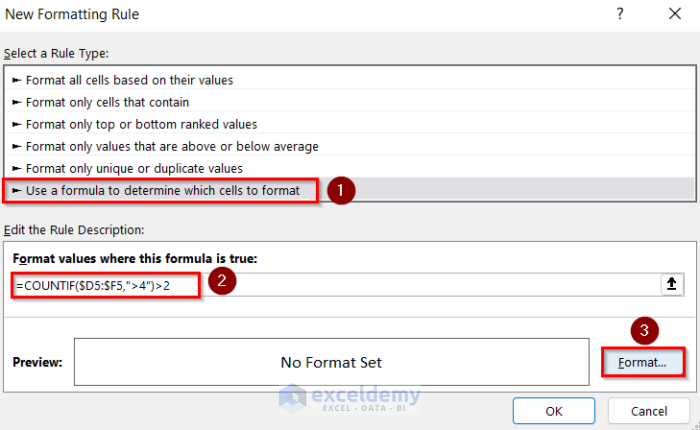Click the 'Select a Rule Type' label

click(57, 52)
